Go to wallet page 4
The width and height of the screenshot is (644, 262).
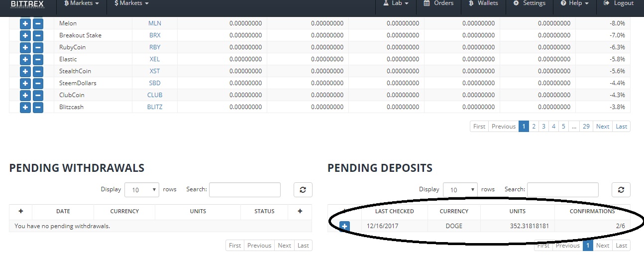pos(553,127)
